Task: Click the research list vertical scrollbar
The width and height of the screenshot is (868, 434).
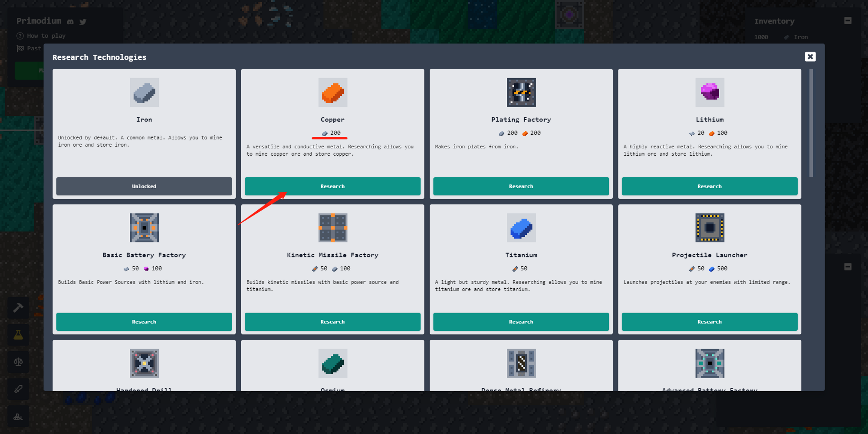Action: pyautogui.click(x=811, y=123)
